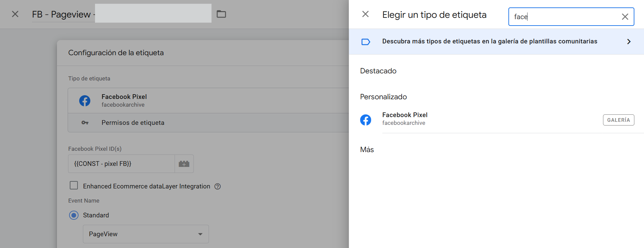Click the Facebook Pixel ID field

click(x=121, y=164)
